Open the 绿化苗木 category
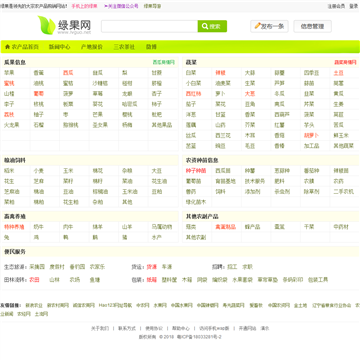 196,202
